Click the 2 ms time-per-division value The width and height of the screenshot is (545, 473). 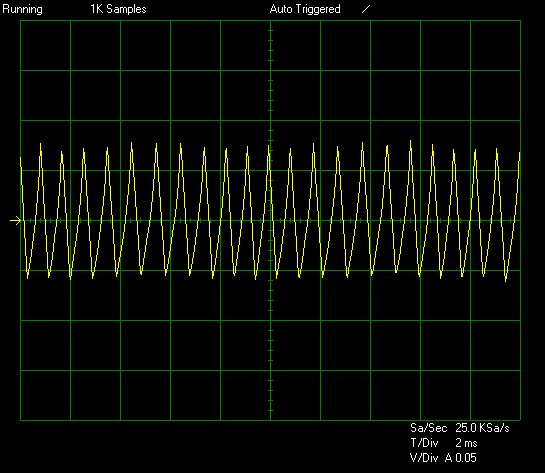[466, 443]
